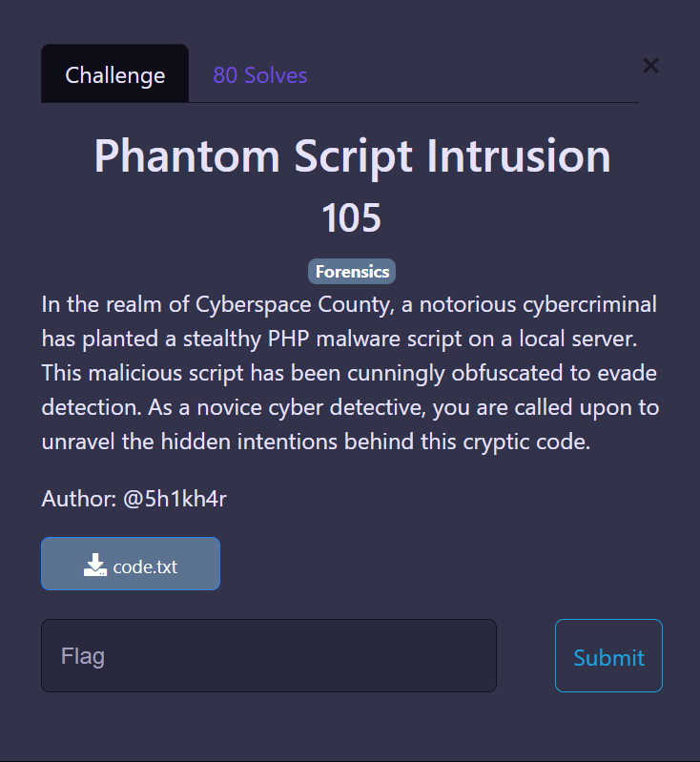Close the challenge dialog with the X
The height and width of the screenshot is (762, 700).
650,66
